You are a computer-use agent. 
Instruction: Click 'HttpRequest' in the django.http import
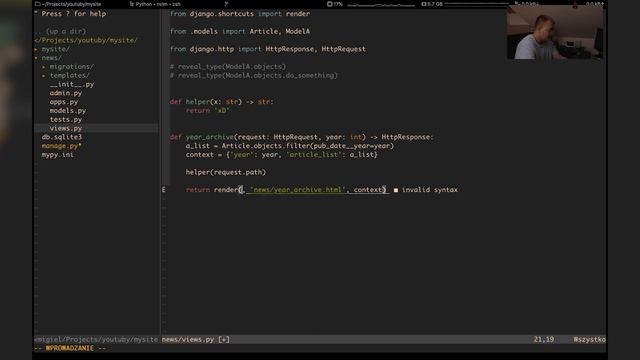point(344,49)
